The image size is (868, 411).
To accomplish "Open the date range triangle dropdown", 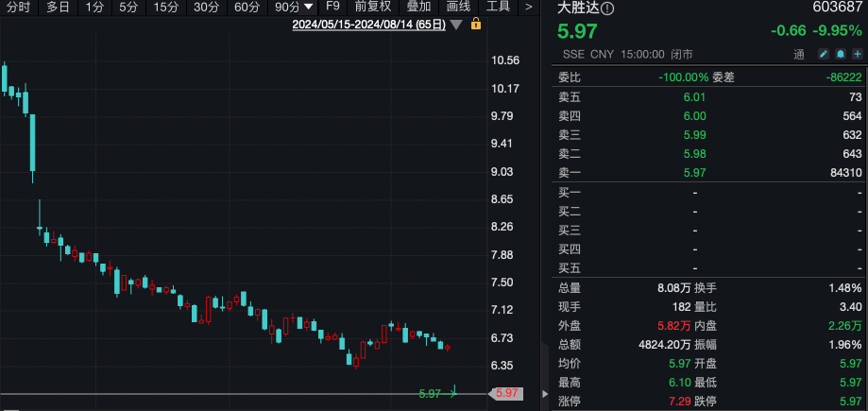I will tap(456, 25).
